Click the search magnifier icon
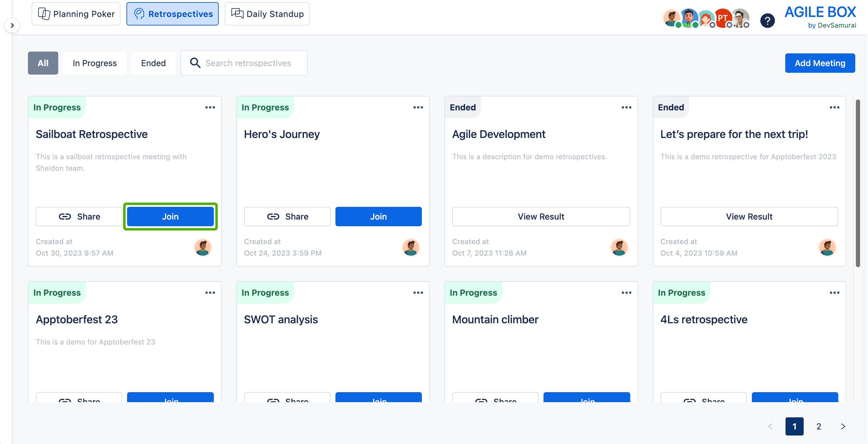 point(195,63)
